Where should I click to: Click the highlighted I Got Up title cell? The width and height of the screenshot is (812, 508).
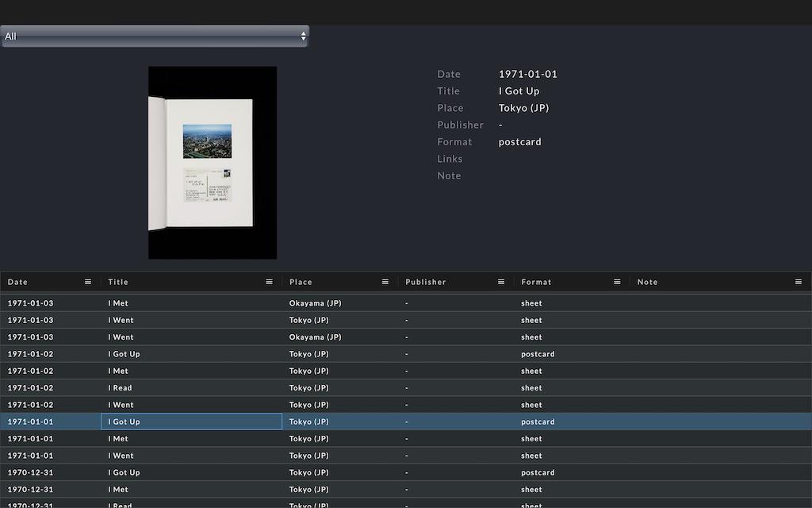[x=191, y=421]
